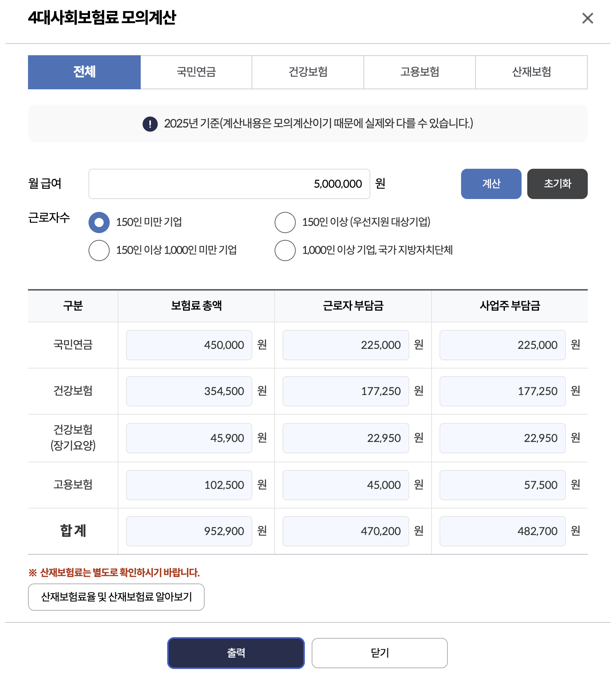Open the 건강보험 tab
The image size is (615, 700).
coord(307,72)
